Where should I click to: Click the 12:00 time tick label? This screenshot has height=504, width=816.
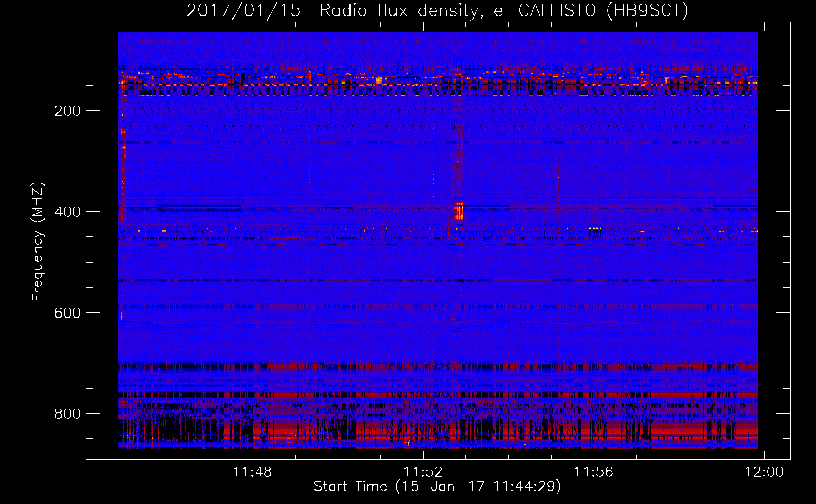pos(765,472)
